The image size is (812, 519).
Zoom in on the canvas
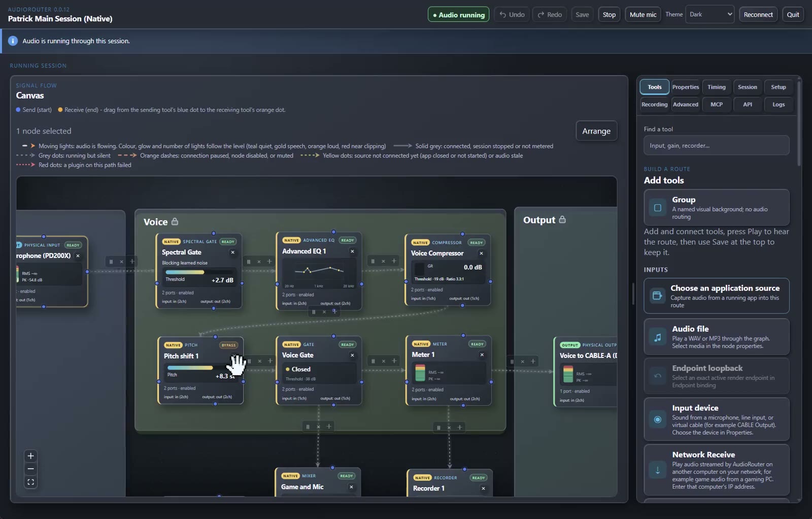pyautogui.click(x=30, y=456)
